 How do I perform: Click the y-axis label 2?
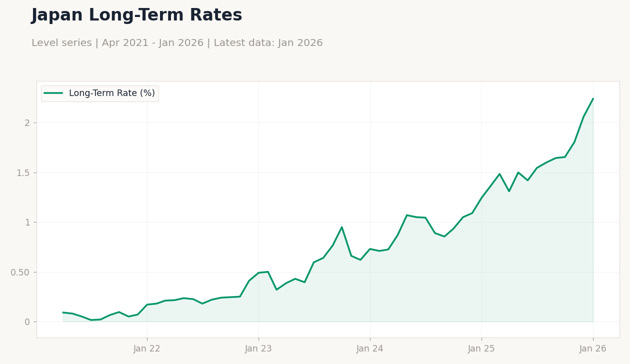click(x=27, y=123)
